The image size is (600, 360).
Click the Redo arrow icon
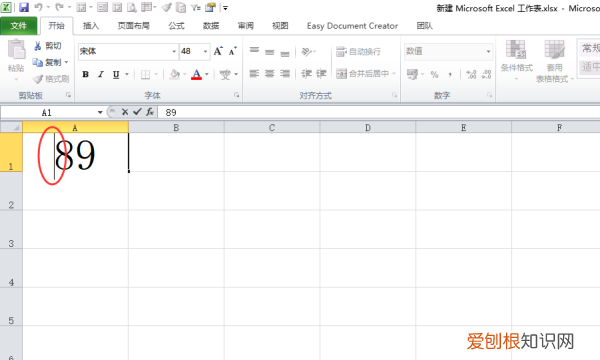60,7
